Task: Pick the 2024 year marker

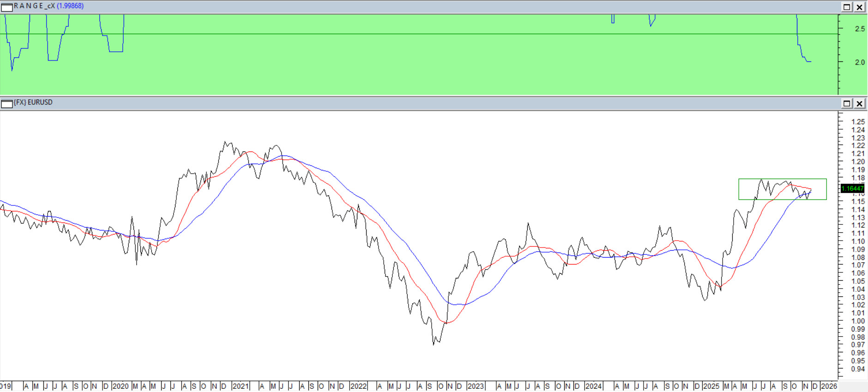Action: tap(593, 386)
